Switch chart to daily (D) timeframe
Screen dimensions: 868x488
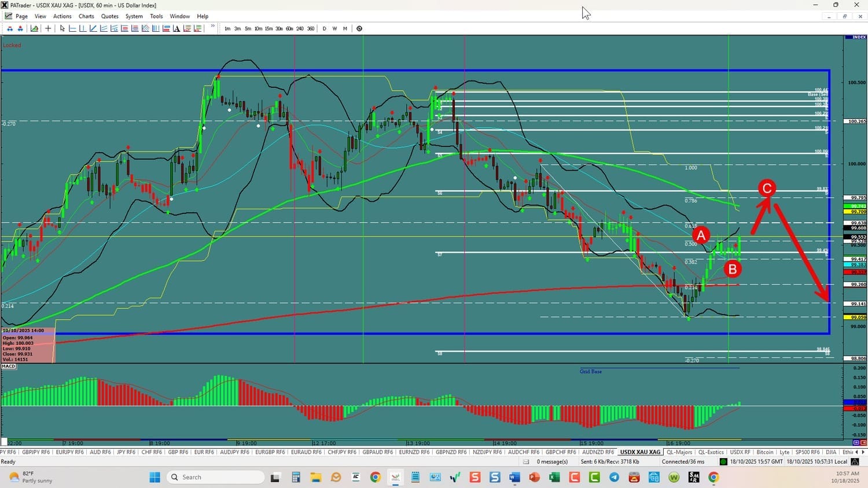coord(324,28)
